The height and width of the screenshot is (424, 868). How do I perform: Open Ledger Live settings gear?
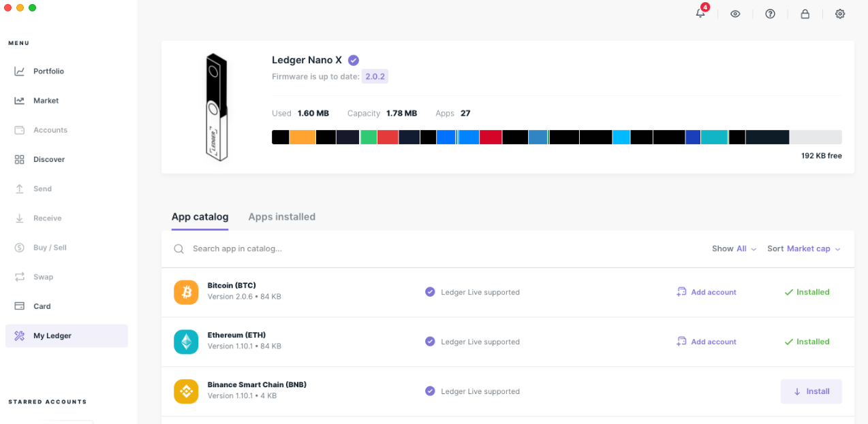[840, 14]
